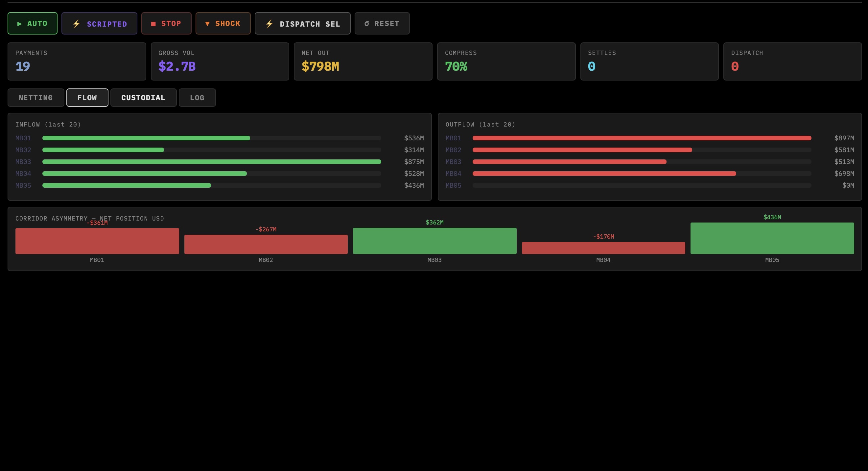Click the circular reset arrow icon
Screen dimensions: 868x471
tap(366, 23)
